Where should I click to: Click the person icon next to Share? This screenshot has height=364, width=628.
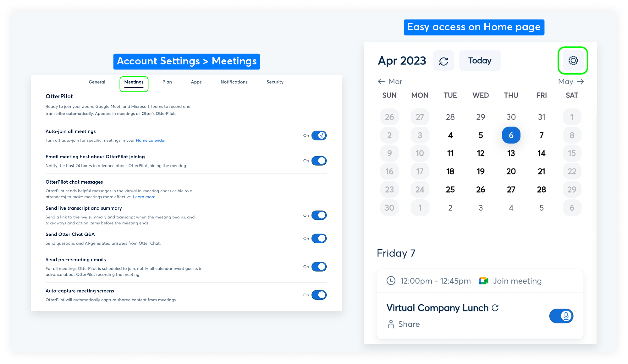(391, 324)
